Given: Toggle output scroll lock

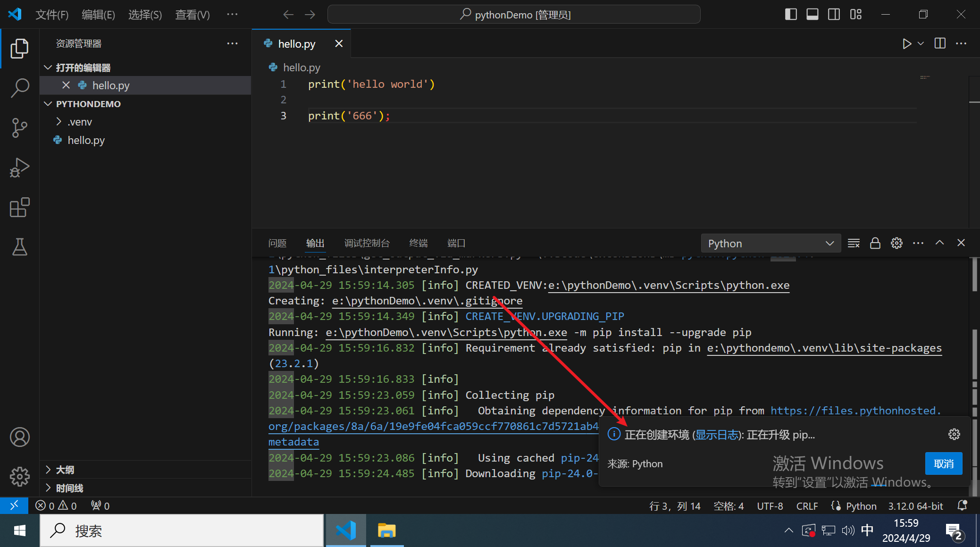Looking at the screenshot, I should coord(875,243).
